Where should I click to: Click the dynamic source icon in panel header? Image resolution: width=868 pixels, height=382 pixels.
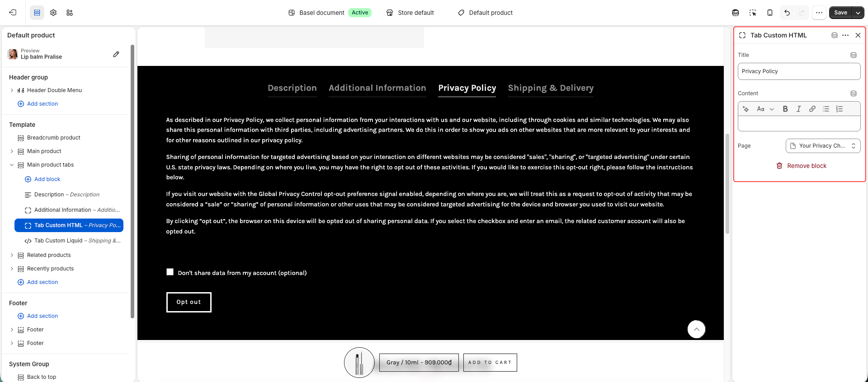(x=835, y=35)
